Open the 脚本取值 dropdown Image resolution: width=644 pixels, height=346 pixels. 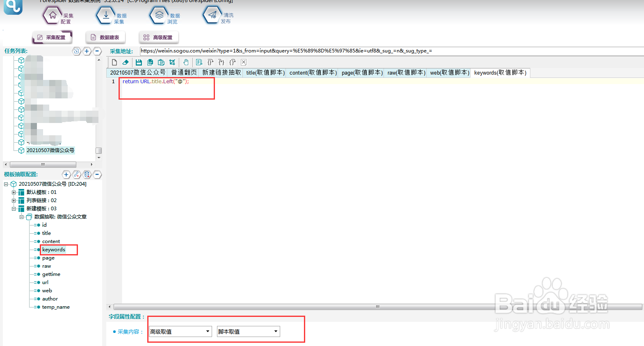pos(248,332)
